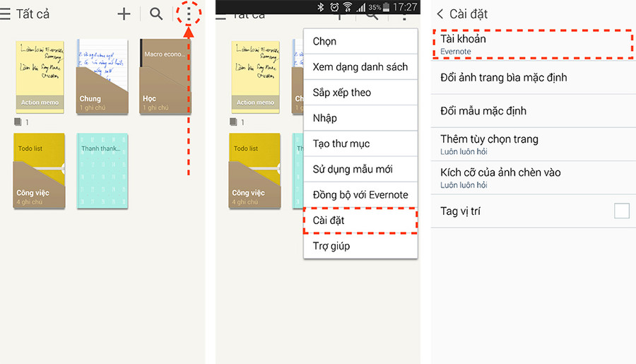Open Thêm tùy chọn trang setting
This screenshot has width=636, height=364.
click(x=533, y=144)
